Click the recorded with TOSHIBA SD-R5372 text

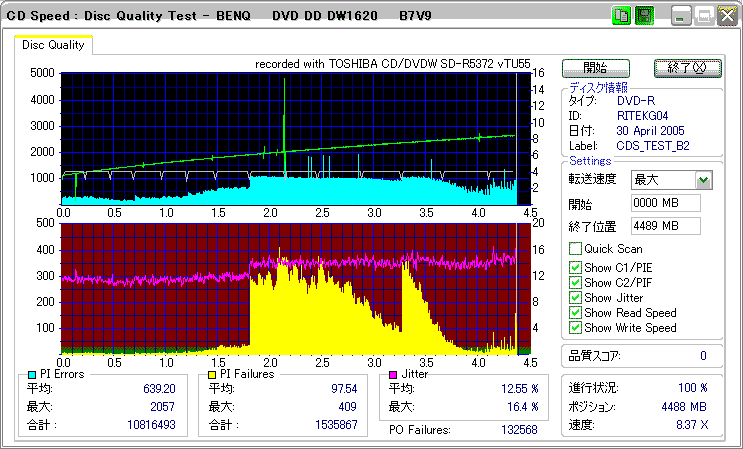[392, 64]
